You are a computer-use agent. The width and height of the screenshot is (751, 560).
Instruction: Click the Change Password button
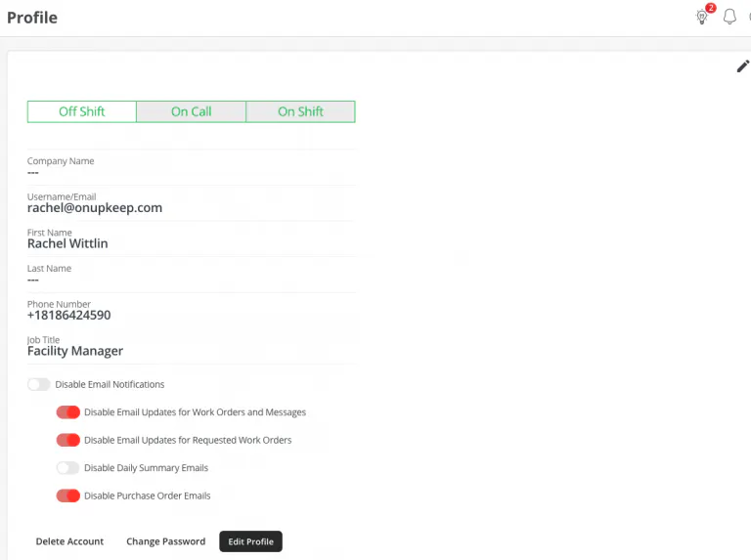click(x=165, y=541)
